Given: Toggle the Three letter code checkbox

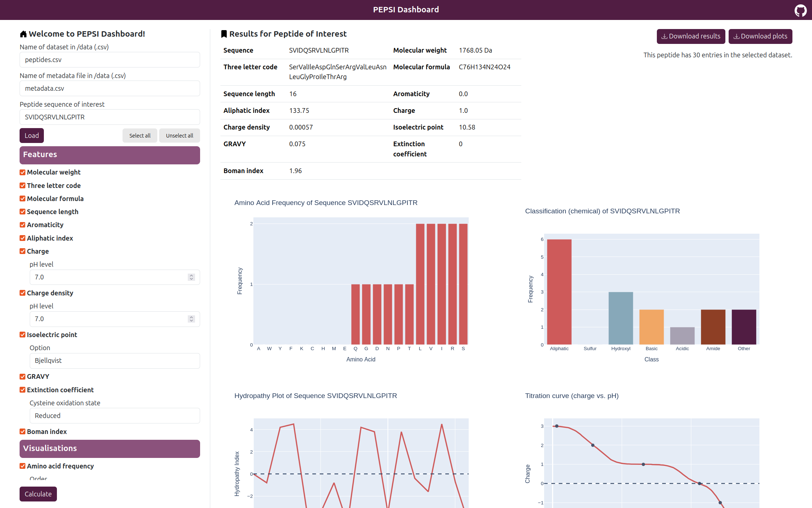Looking at the screenshot, I should coord(22,185).
